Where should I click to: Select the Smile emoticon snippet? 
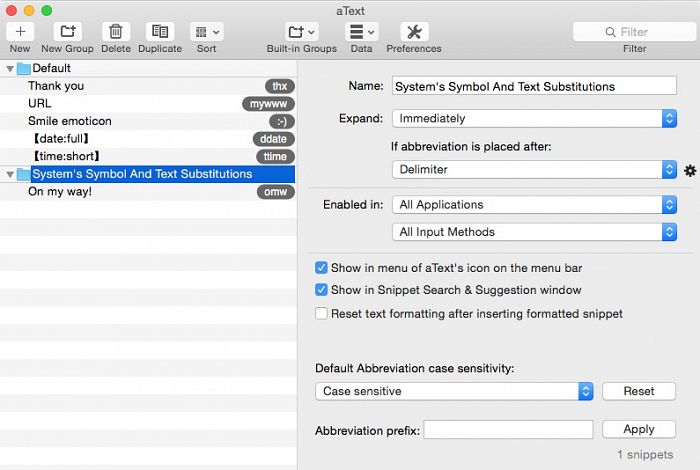click(x=70, y=121)
